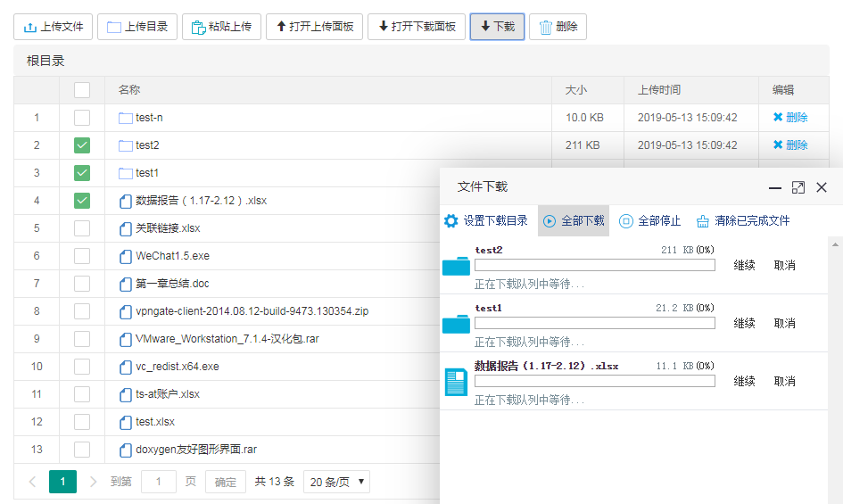
Task: Click the file icon of 关联链接.xlsx
Action: (x=125, y=228)
